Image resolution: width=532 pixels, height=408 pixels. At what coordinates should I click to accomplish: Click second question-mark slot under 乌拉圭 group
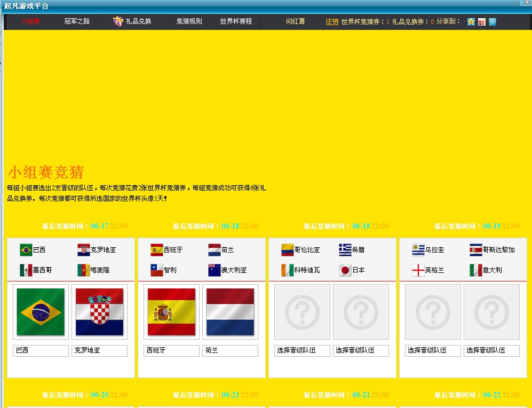click(491, 312)
